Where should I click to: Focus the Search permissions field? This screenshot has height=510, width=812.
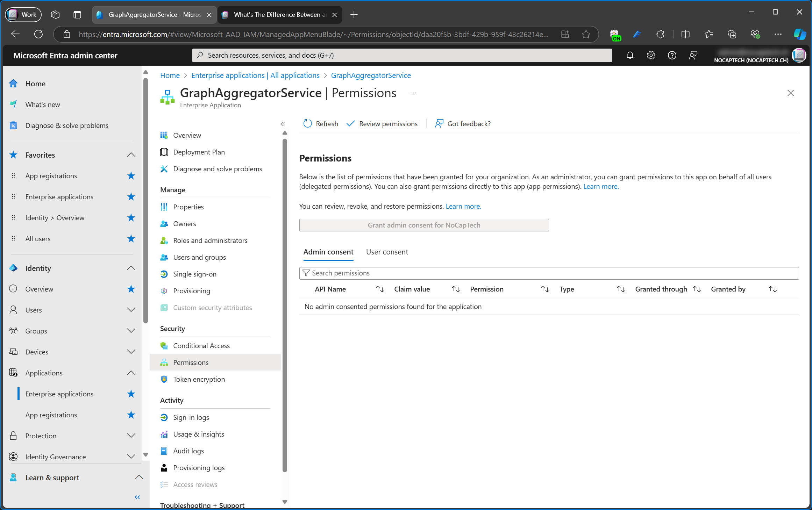pos(549,273)
